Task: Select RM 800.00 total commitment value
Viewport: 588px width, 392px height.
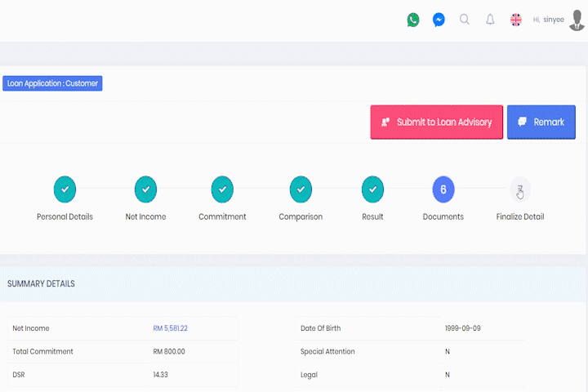Action: (169, 351)
